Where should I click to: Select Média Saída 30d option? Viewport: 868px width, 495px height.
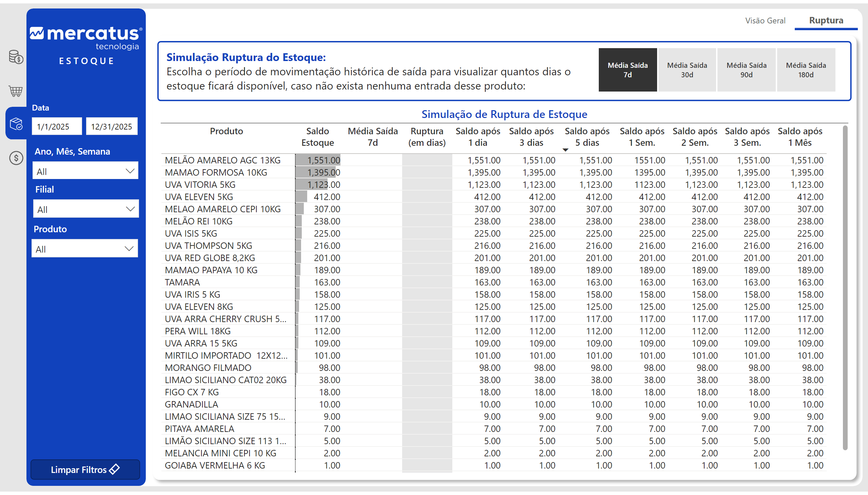687,70
